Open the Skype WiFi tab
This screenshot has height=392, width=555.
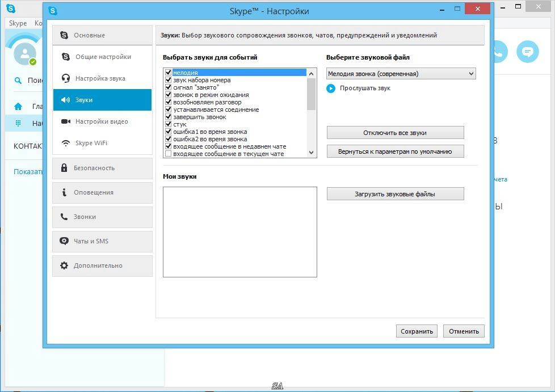click(x=102, y=143)
